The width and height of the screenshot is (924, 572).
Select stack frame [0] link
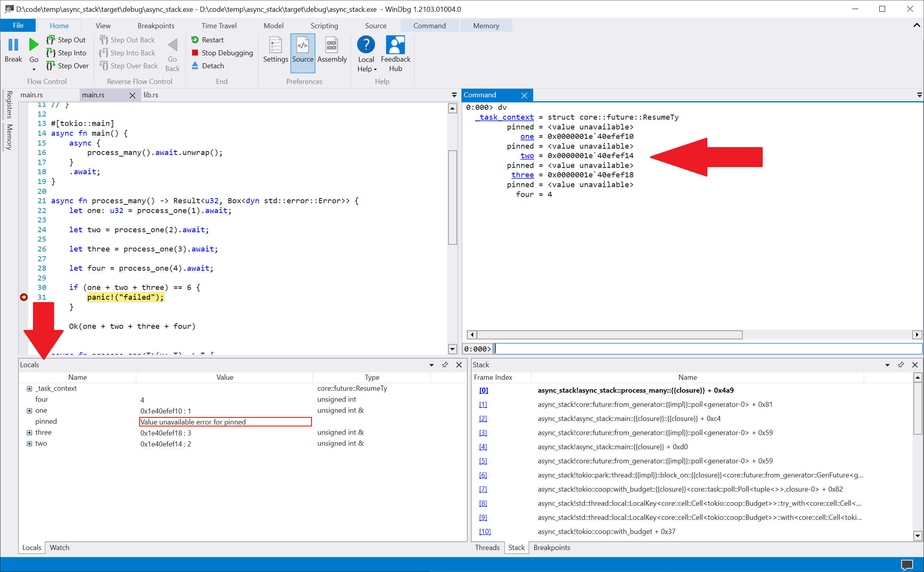tap(483, 390)
